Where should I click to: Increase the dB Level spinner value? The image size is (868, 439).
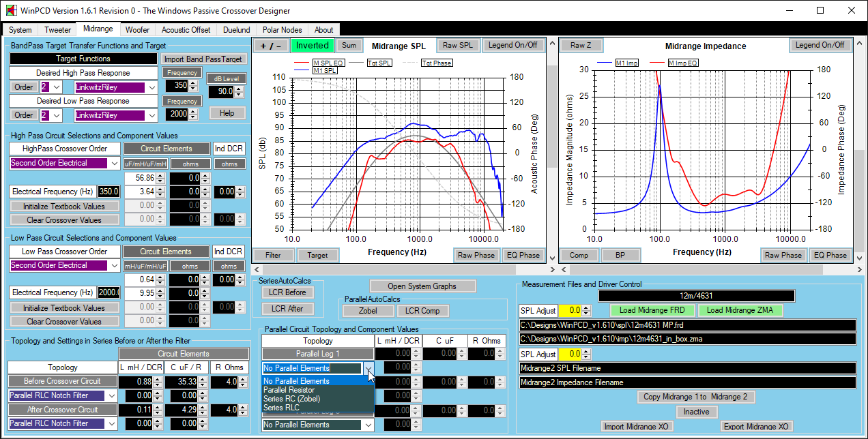tap(238, 88)
